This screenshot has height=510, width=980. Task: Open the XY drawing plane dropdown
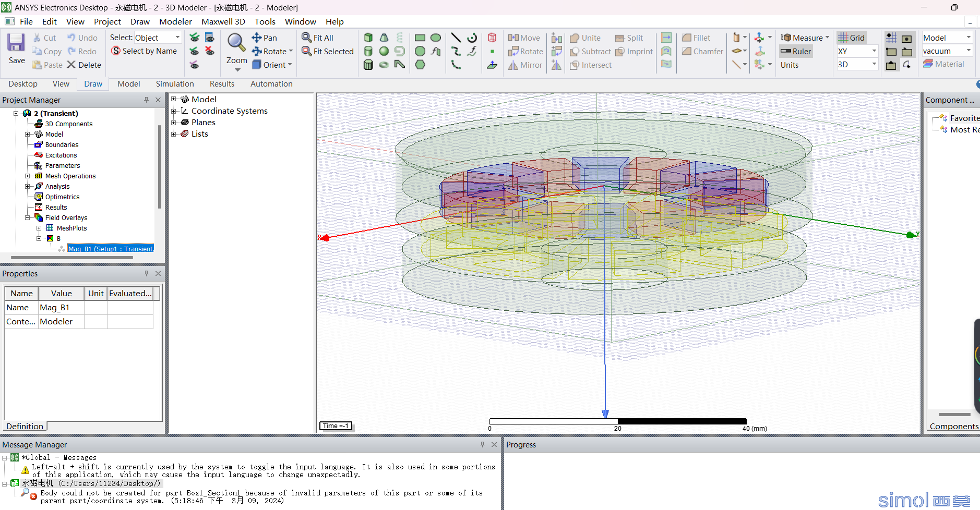(x=874, y=51)
